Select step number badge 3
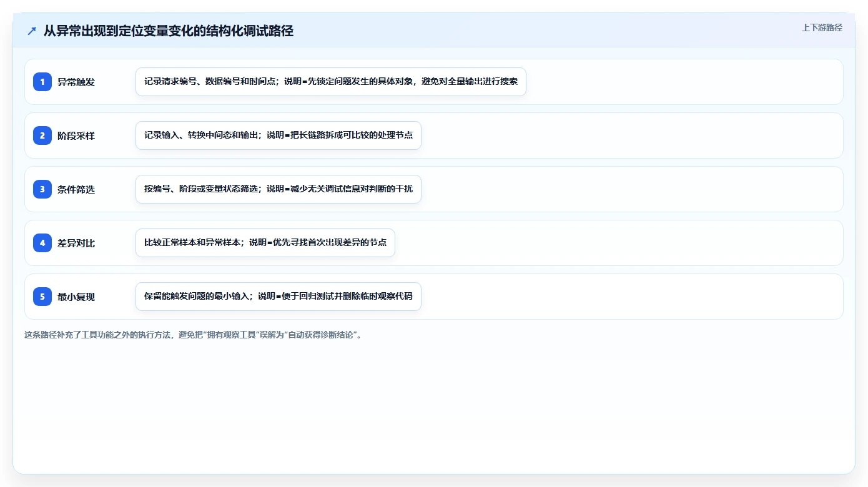 pos(42,189)
